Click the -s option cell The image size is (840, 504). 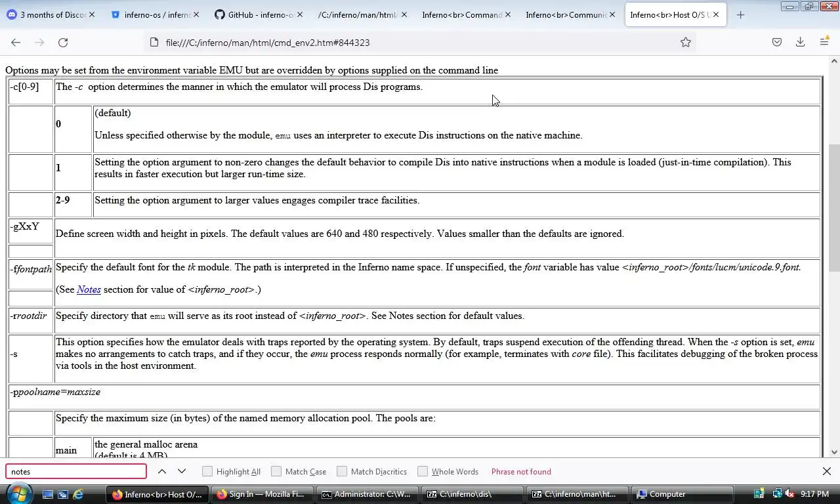[31, 358]
